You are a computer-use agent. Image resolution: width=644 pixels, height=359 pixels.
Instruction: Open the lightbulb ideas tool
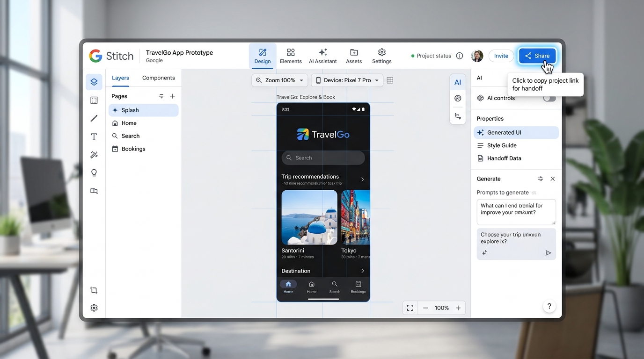pyautogui.click(x=94, y=173)
